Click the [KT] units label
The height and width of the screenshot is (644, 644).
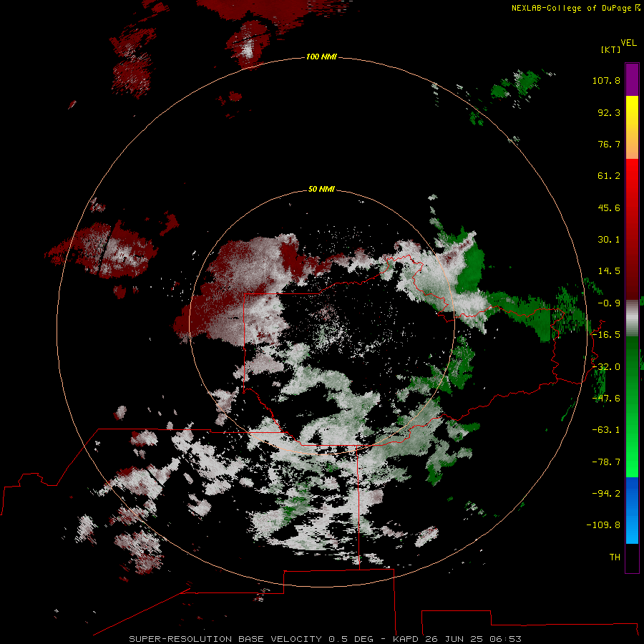click(x=610, y=49)
